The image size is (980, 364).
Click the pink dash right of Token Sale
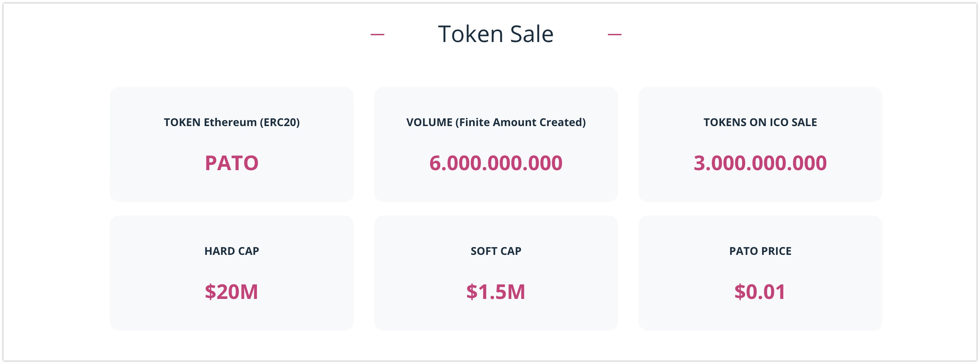[x=614, y=35]
